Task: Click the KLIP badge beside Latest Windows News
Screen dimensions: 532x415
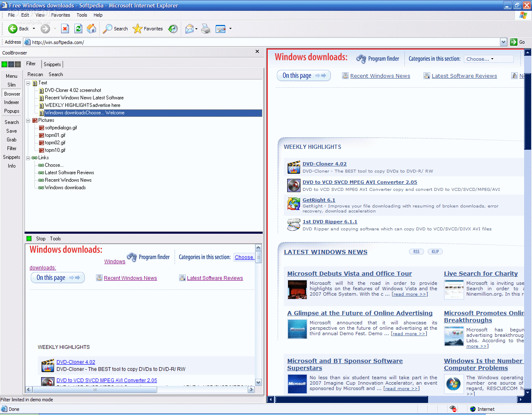Action: [435, 252]
